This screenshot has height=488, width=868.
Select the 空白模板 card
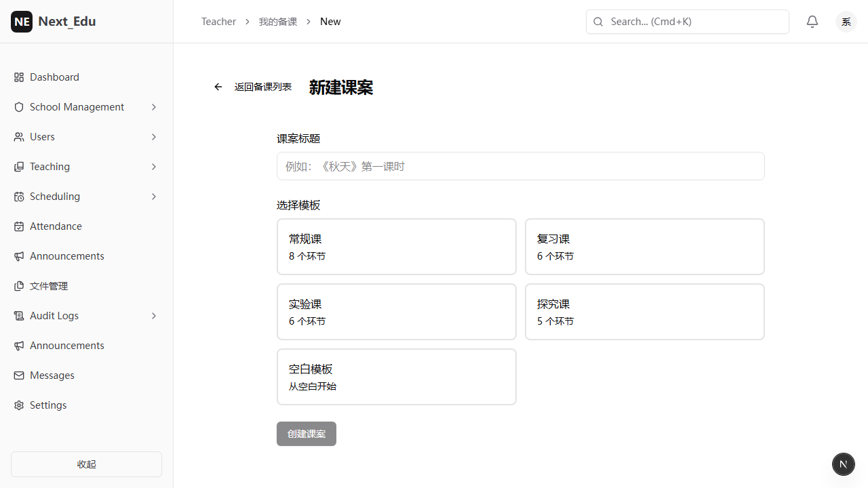(x=397, y=377)
